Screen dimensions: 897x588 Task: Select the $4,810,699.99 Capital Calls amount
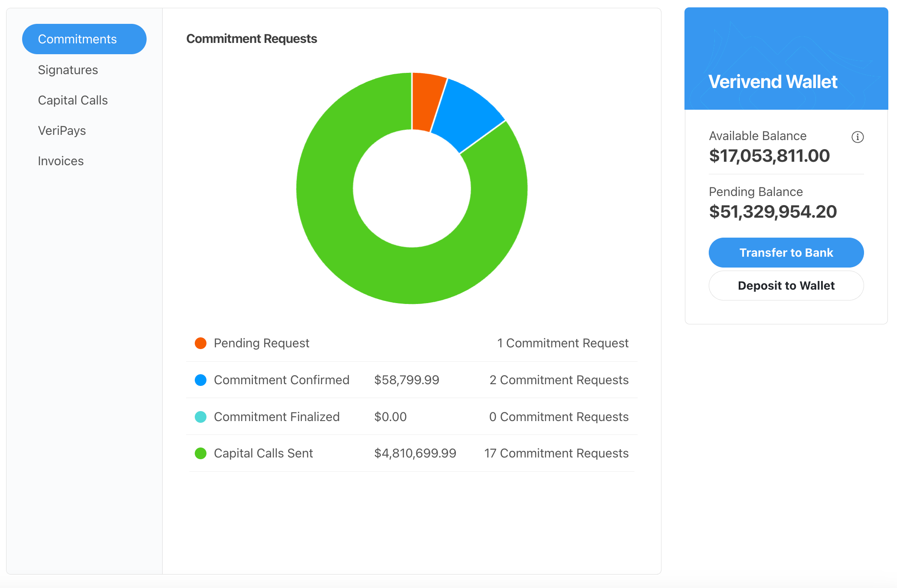[415, 454]
